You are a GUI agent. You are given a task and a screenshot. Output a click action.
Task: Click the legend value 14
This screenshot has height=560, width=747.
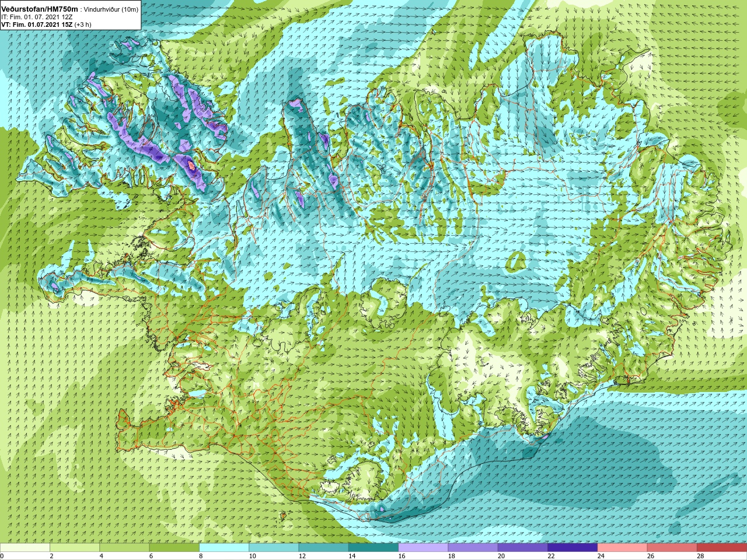pyautogui.click(x=352, y=556)
